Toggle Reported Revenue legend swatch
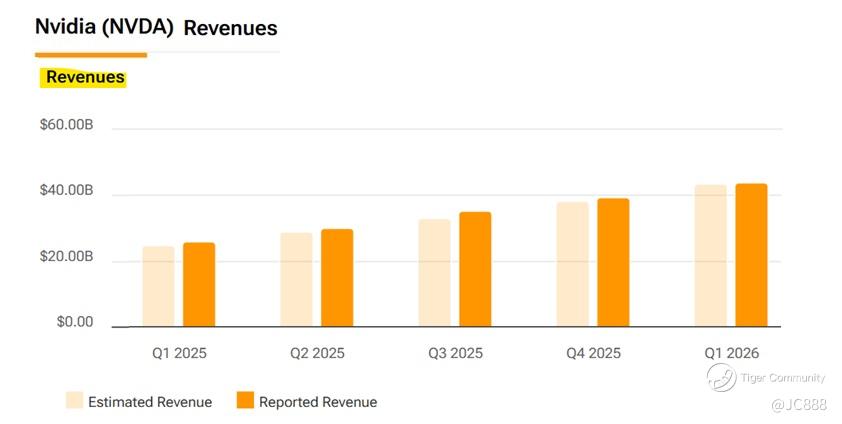Screen dimensions: 842x424 point(245,400)
